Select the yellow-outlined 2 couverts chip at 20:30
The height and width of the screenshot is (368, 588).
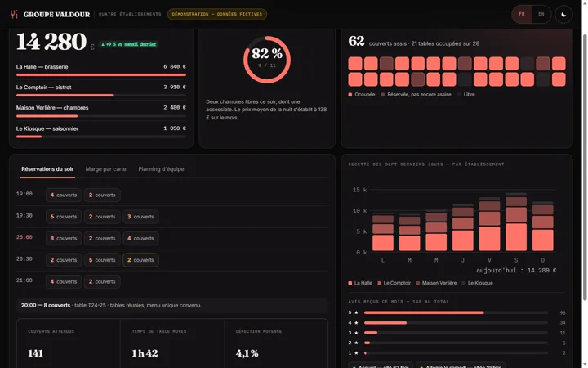tap(140, 260)
